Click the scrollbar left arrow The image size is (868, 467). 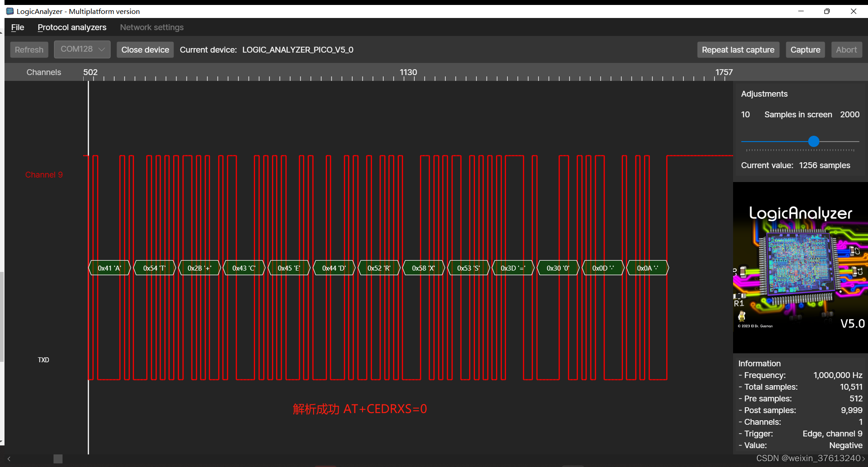(x=9, y=459)
